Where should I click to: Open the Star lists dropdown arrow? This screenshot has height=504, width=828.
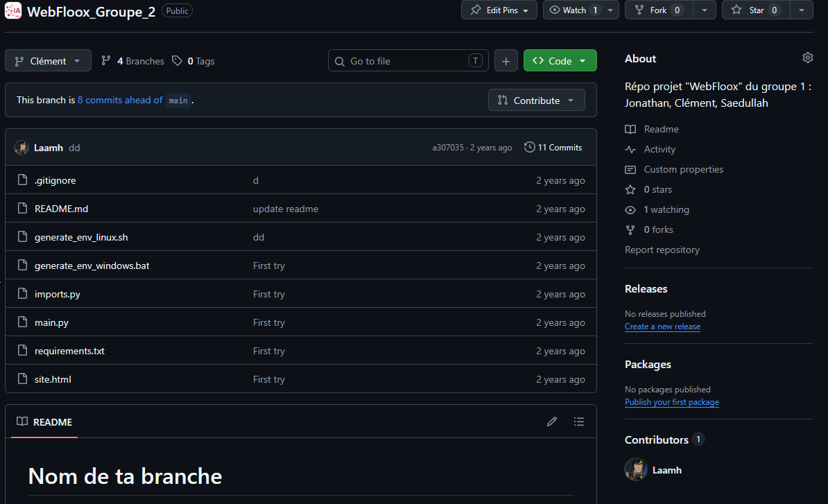[x=802, y=10]
